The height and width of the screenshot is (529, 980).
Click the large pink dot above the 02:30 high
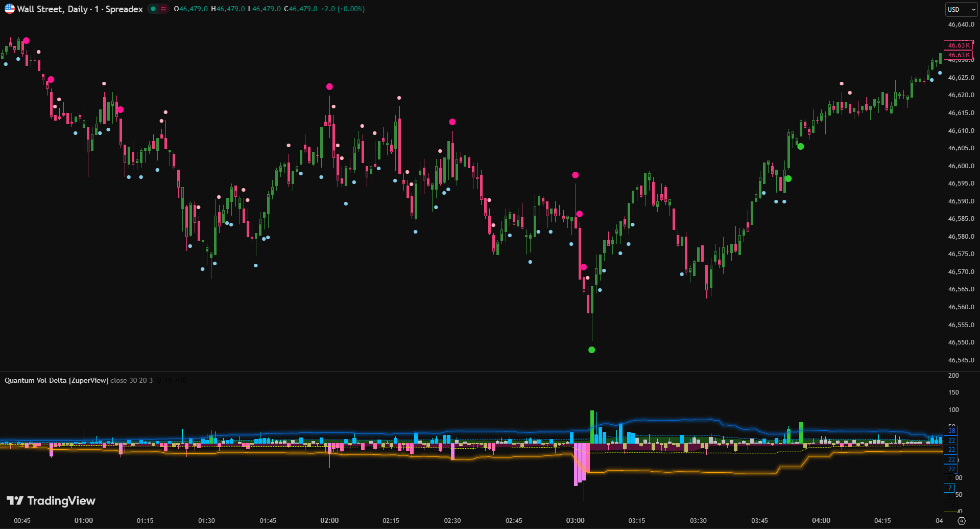click(x=452, y=122)
